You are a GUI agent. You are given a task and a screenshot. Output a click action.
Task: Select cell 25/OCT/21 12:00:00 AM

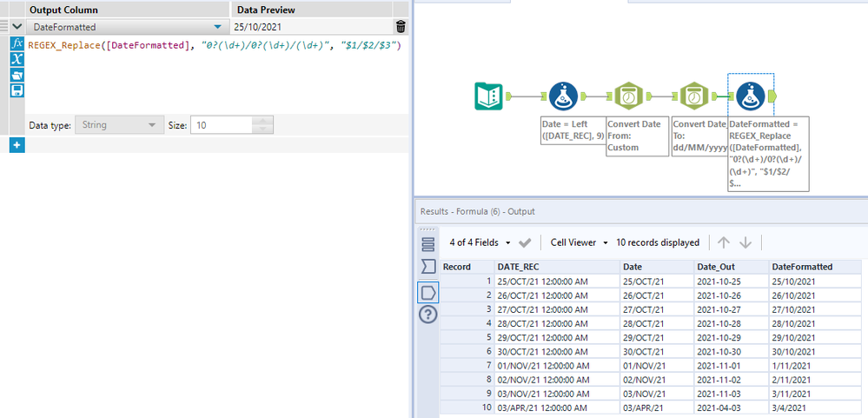point(556,282)
